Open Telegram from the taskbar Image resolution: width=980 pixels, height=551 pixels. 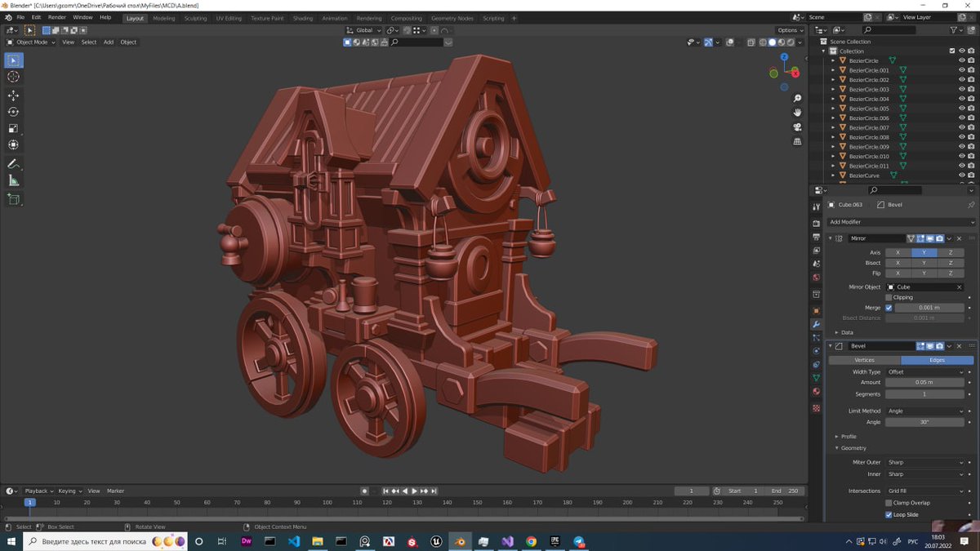pos(579,541)
